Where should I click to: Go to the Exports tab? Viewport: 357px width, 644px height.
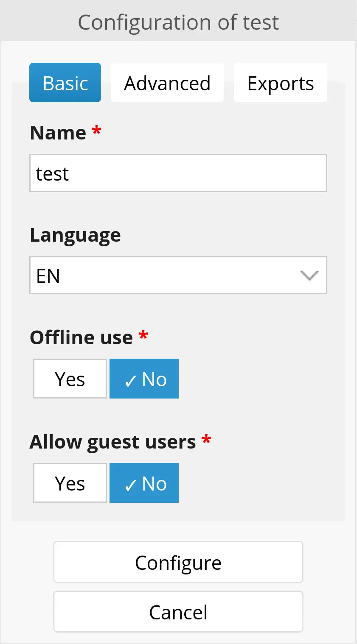[x=280, y=83]
